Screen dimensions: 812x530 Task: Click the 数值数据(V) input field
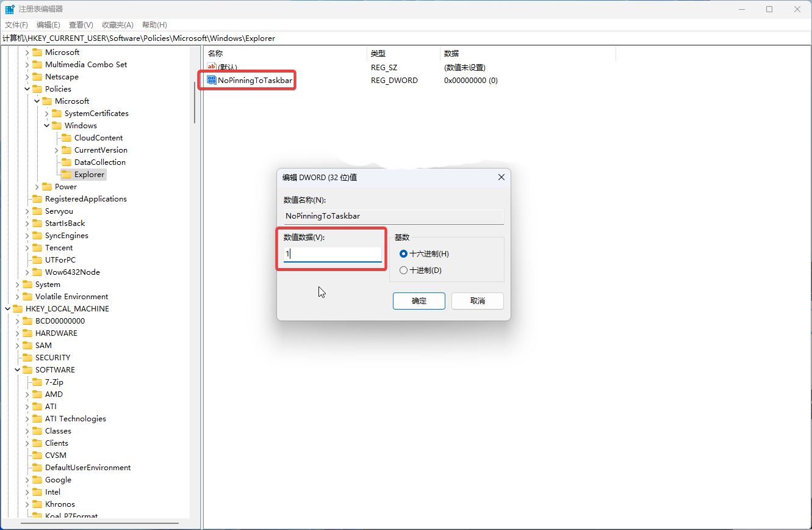pos(332,254)
